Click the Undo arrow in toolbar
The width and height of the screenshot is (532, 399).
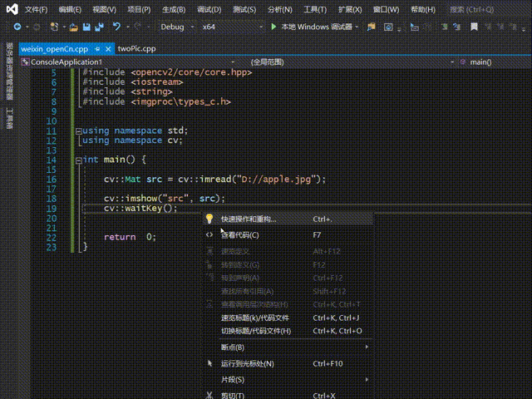point(117,27)
